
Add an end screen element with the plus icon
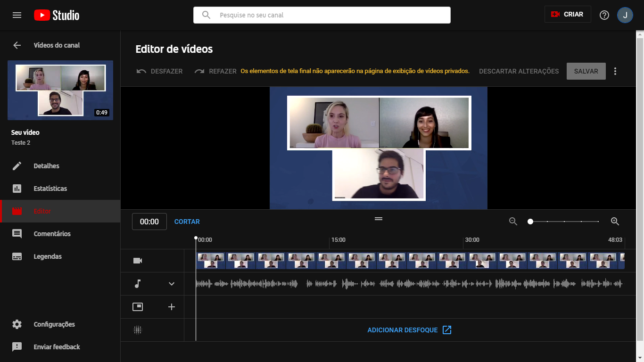click(172, 306)
